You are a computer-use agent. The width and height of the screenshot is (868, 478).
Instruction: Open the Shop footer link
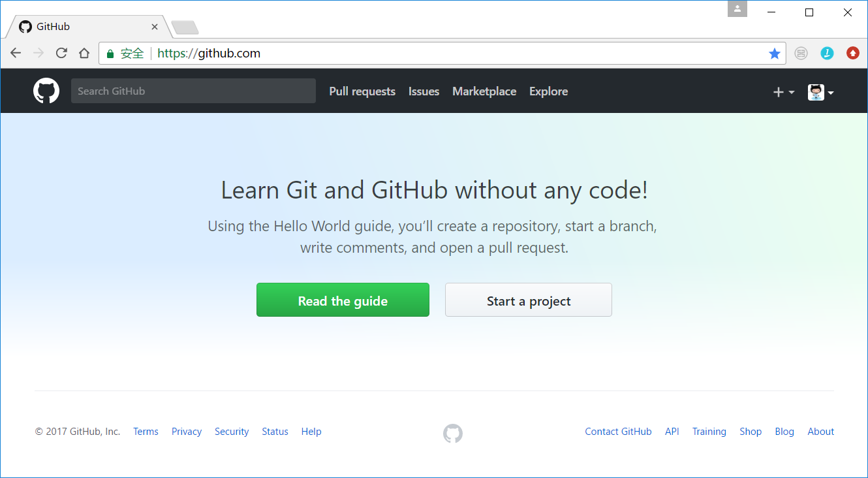point(751,432)
